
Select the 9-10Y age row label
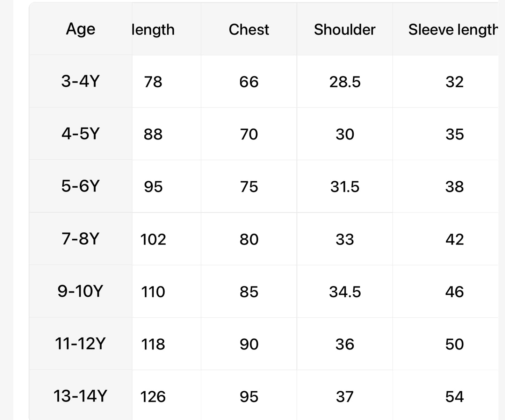click(80, 291)
